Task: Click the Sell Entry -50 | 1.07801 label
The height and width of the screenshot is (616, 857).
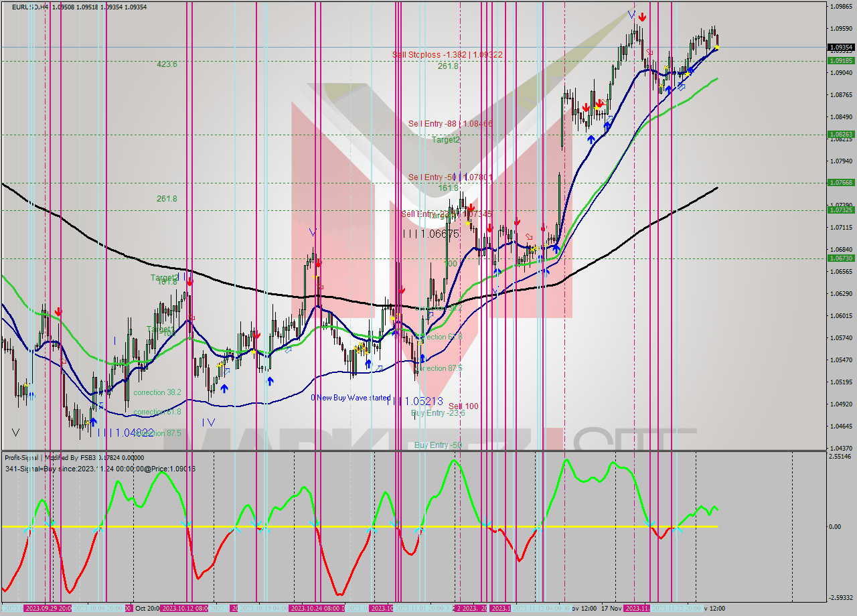Action: tap(450, 177)
